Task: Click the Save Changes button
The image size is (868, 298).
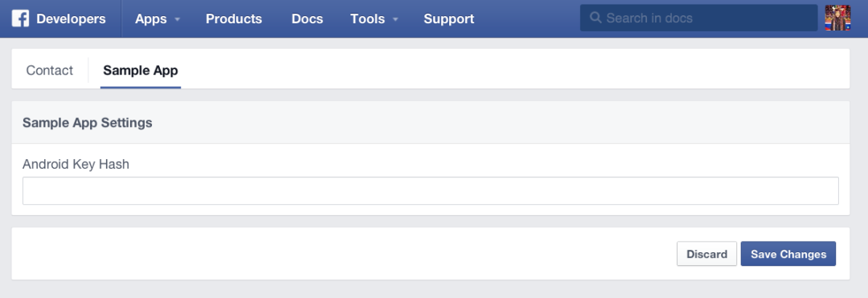Action: pos(788,254)
